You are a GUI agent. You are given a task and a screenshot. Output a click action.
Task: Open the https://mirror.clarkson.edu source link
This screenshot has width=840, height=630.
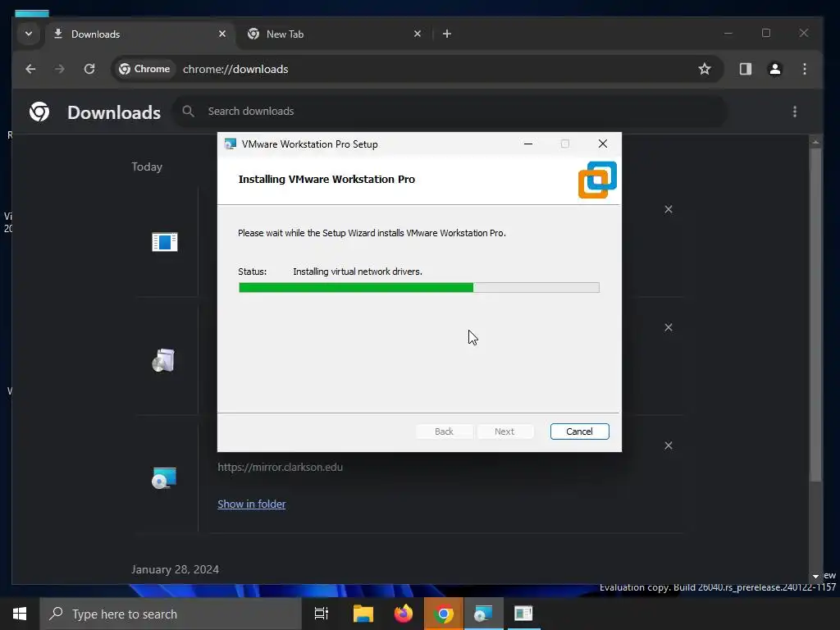tap(280, 467)
